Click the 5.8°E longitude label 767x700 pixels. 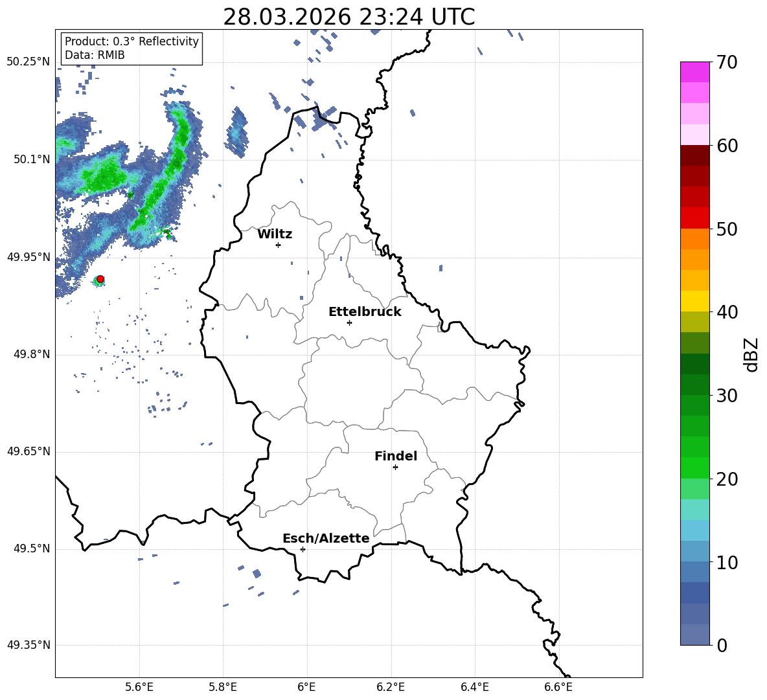(x=223, y=687)
